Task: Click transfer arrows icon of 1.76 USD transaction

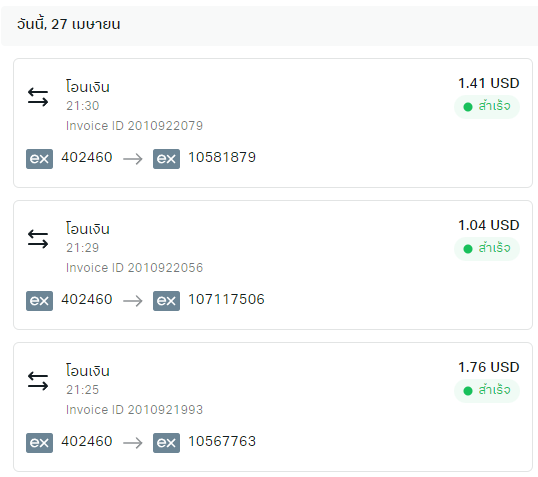Action: [38, 381]
